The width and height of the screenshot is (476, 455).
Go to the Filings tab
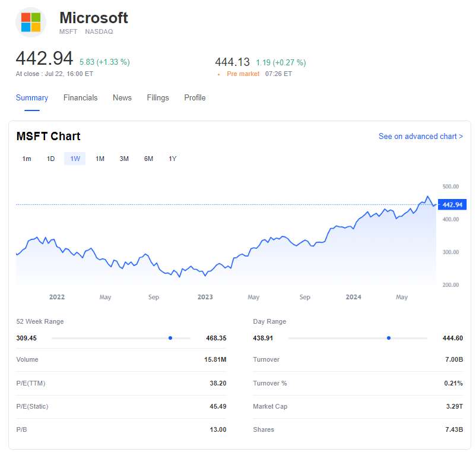click(158, 98)
